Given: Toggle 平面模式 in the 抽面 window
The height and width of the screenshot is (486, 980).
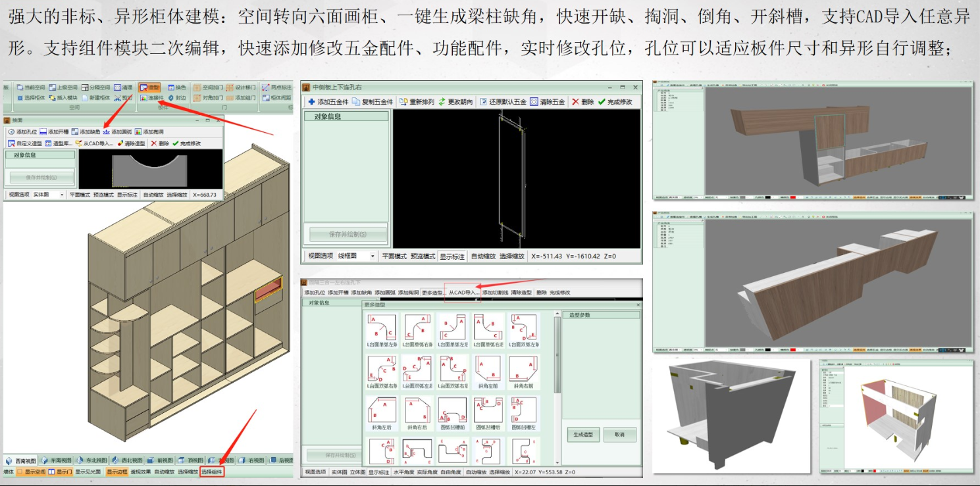Looking at the screenshot, I should coord(80,195).
